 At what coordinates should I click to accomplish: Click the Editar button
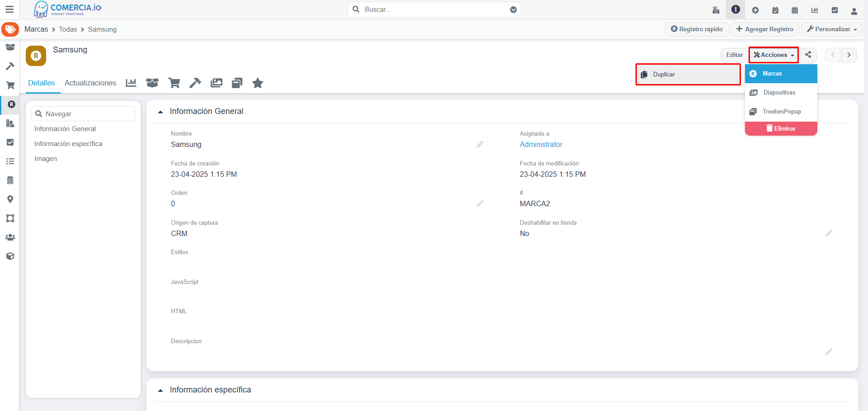pyautogui.click(x=734, y=55)
